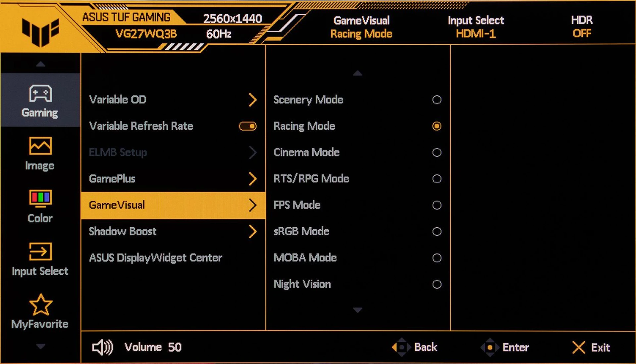Open the GamePlus menu item
This screenshot has width=636, height=364.
(173, 179)
